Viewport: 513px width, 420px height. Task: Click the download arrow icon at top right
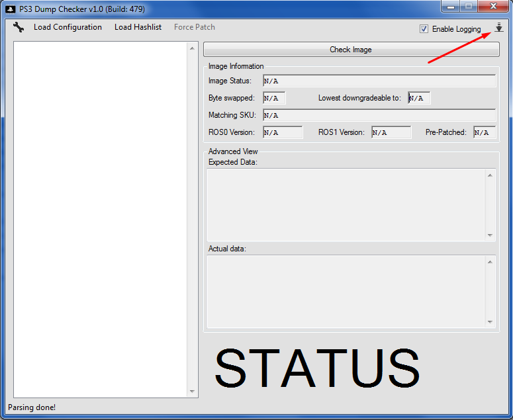[499, 28]
